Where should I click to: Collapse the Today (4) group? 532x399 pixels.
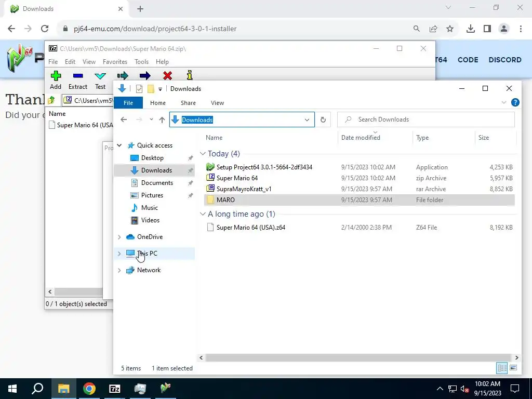click(x=203, y=154)
